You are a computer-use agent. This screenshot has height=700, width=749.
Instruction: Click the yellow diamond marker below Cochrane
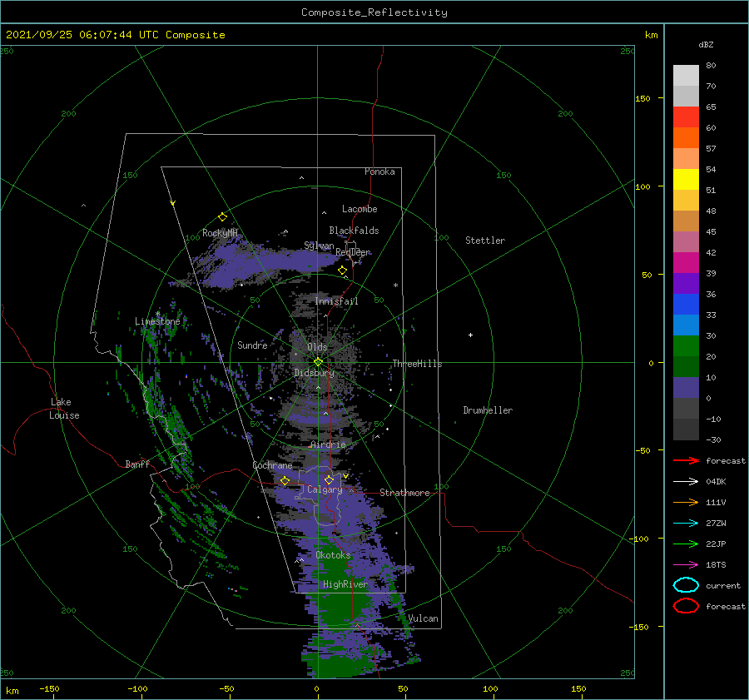(285, 480)
